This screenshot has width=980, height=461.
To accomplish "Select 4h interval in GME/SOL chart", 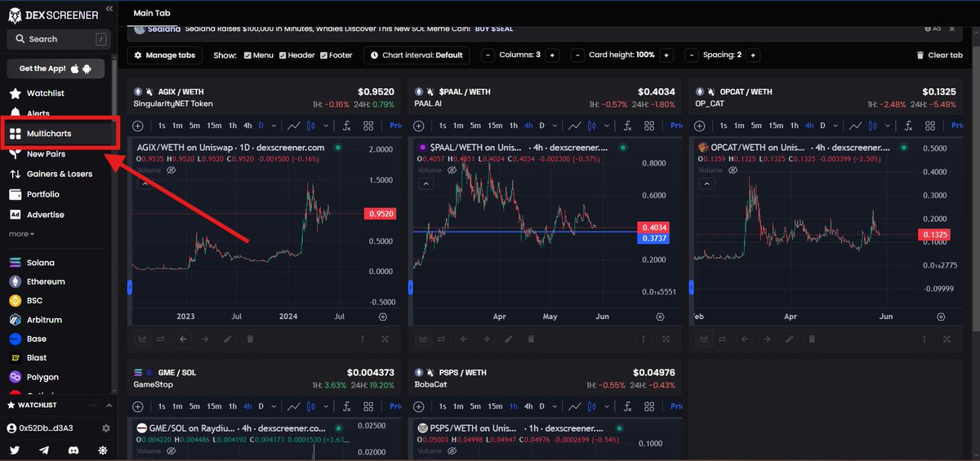I will (x=248, y=406).
